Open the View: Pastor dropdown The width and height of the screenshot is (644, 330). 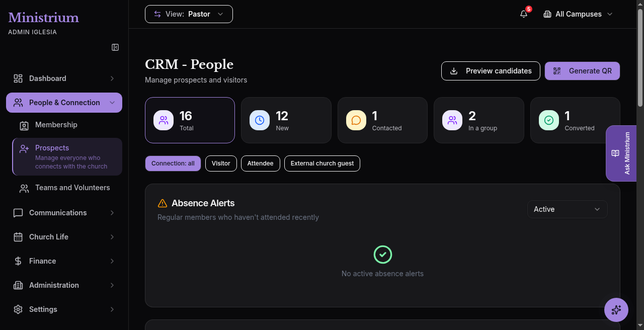click(x=189, y=14)
